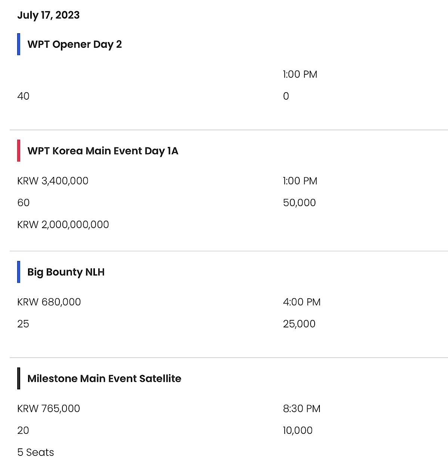Click the 8:30 PM satellite start time
Viewport: 448px width, 476px height.
point(302,408)
